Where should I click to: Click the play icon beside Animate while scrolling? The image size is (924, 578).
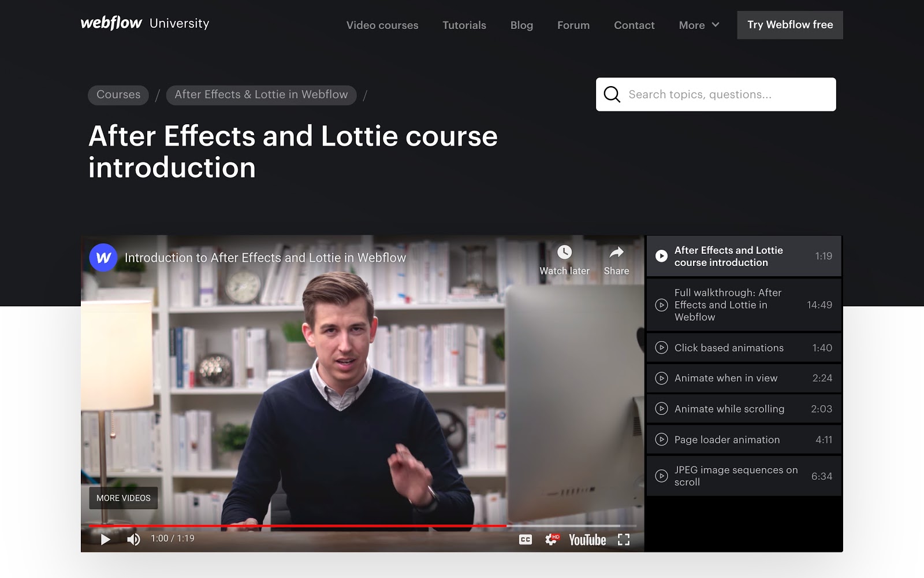click(x=661, y=409)
